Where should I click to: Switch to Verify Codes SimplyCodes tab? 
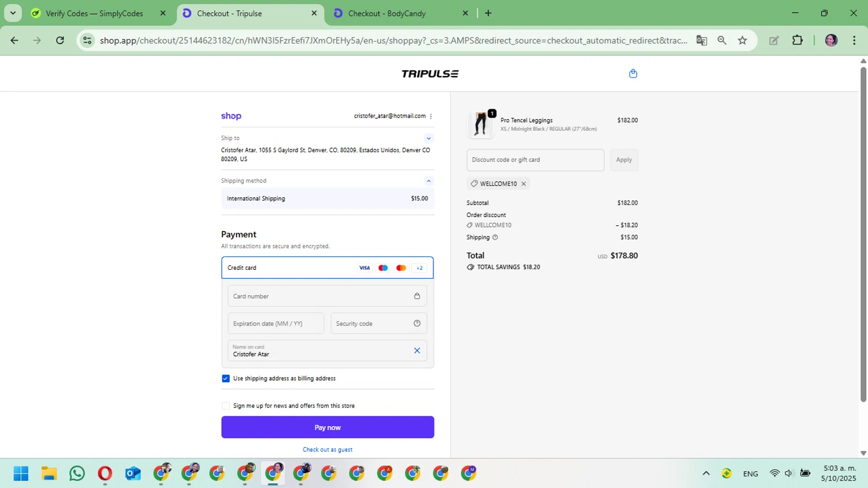[94, 13]
